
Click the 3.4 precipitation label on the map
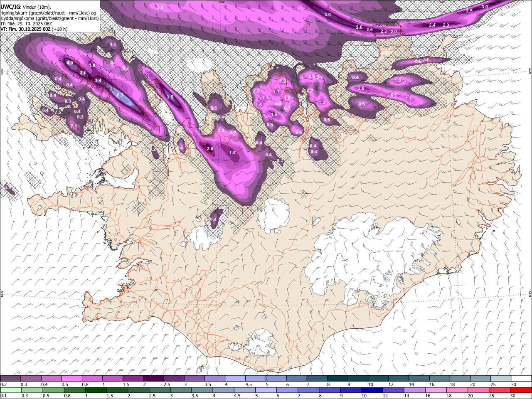pyautogui.click(x=98, y=80)
